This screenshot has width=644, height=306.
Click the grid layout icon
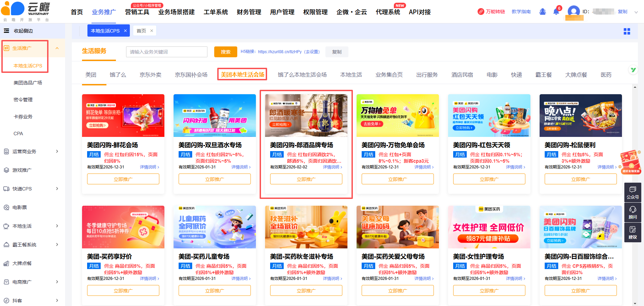(627, 31)
